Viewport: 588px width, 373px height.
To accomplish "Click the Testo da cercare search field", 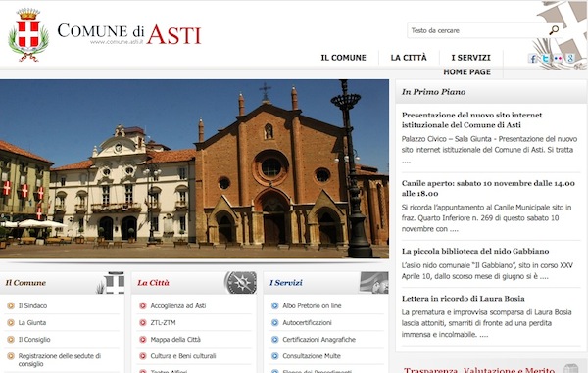I will pyautogui.click(x=477, y=30).
